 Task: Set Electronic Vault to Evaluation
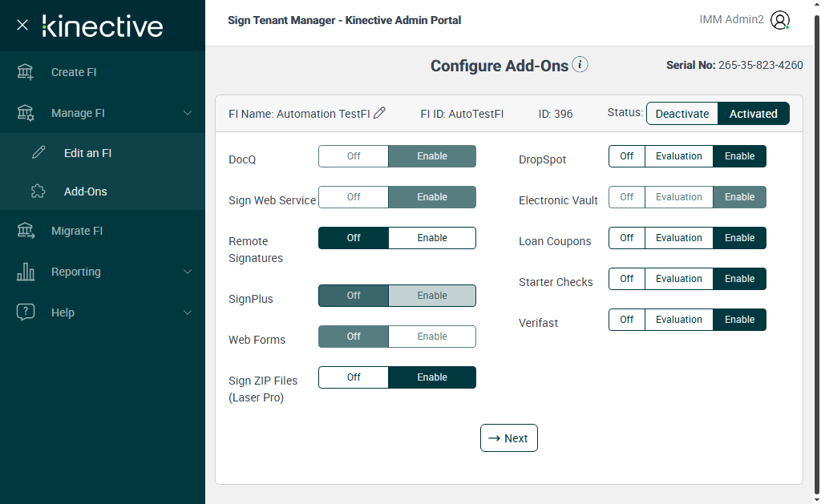678,197
